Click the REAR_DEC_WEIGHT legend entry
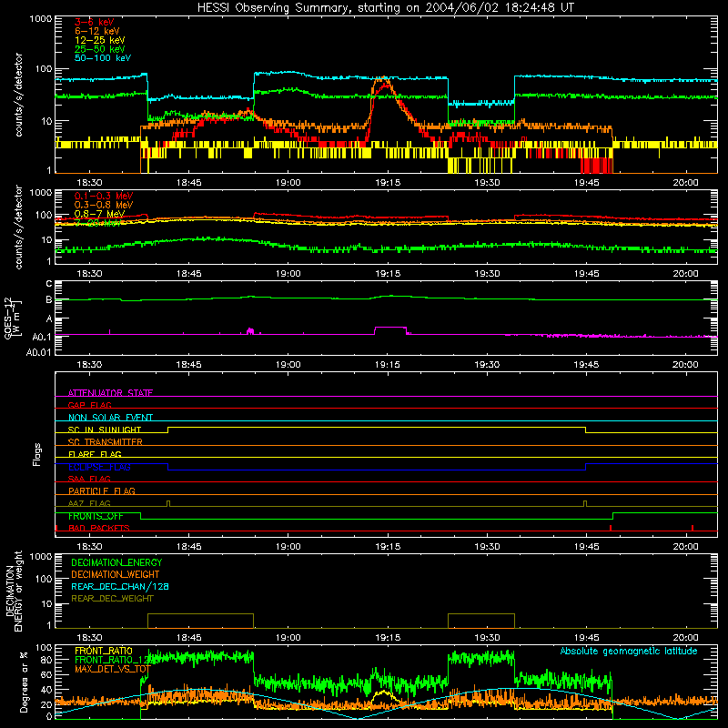 click(112, 599)
